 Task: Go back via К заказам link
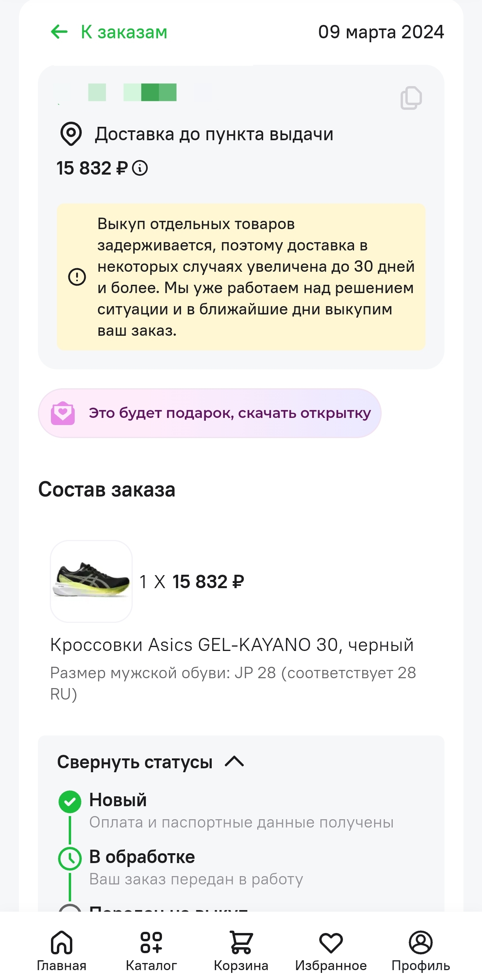pyautogui.click(x=124, y=32)
